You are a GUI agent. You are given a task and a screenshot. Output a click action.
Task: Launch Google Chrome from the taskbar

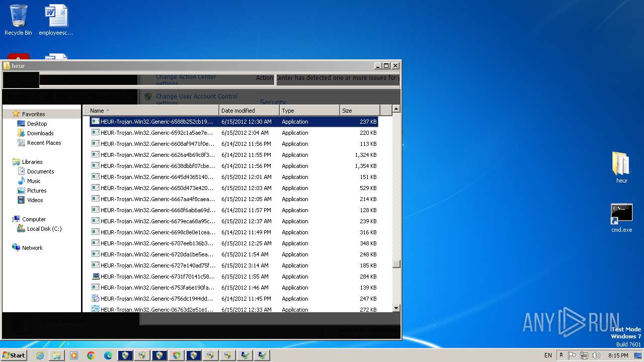coord(91,355)
